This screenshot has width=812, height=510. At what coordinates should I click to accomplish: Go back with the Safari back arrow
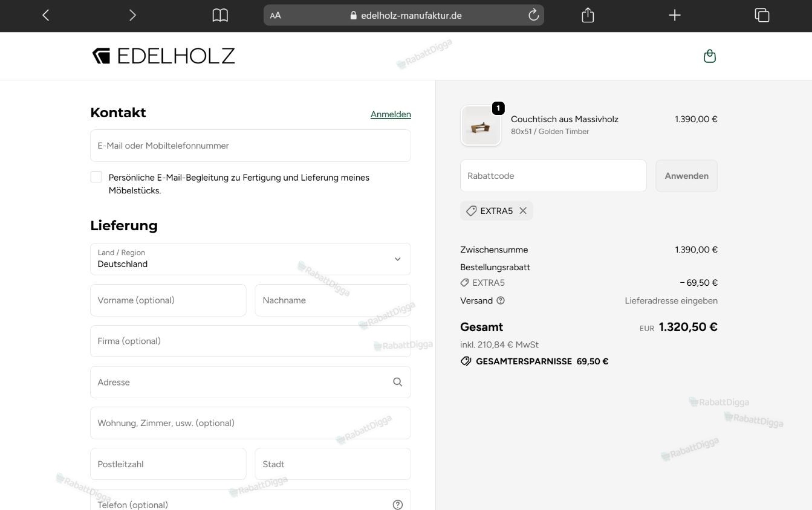pyautogui.click(x=45, y=16)
